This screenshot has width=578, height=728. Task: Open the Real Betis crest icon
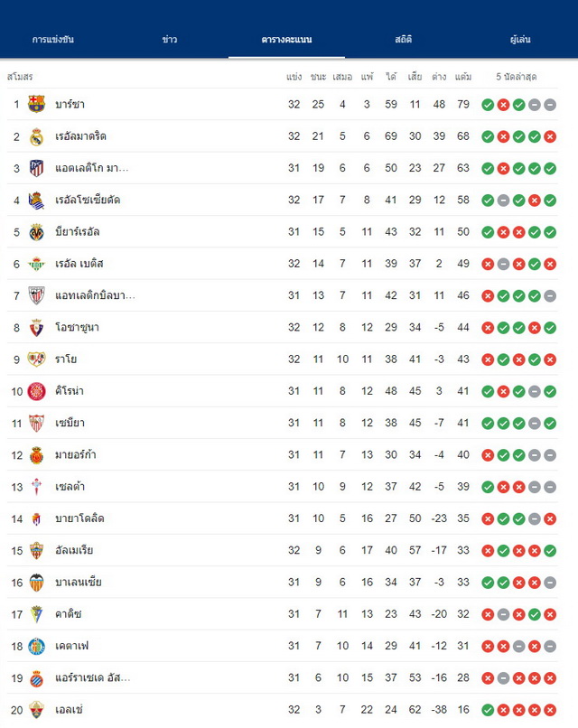pos(36,264)
